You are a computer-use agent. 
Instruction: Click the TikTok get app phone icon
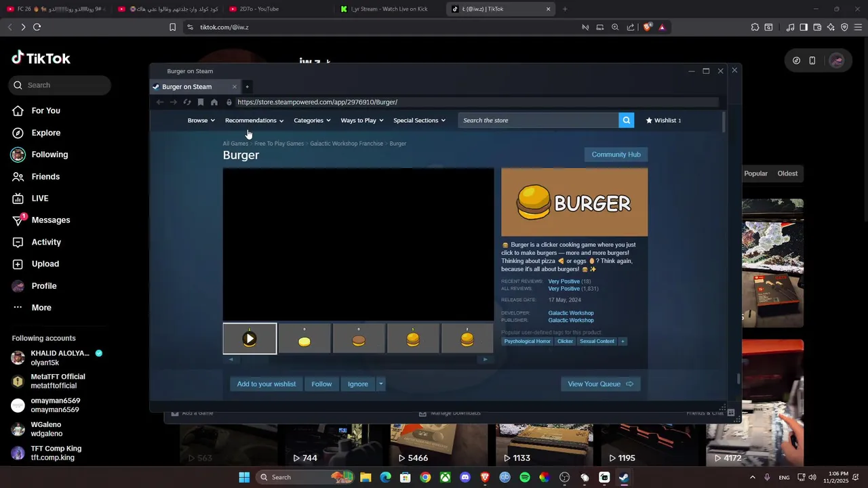click(x=812, y=60)
